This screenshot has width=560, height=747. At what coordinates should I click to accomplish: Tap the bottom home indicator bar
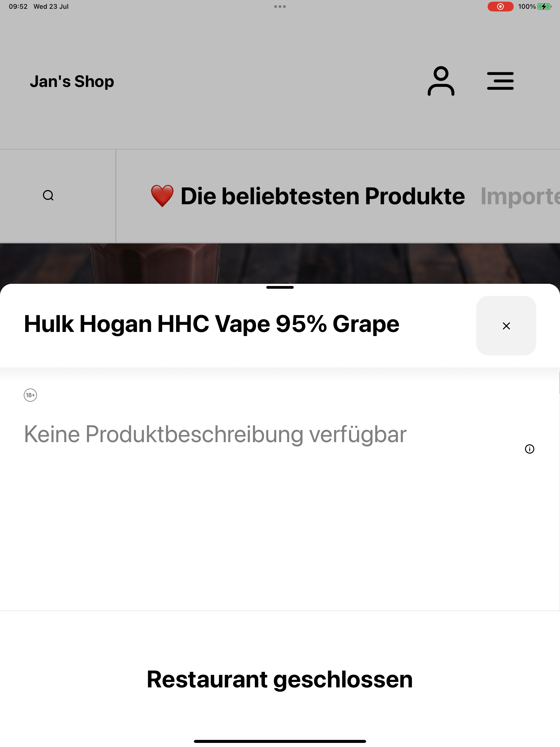tap(280, 741)
